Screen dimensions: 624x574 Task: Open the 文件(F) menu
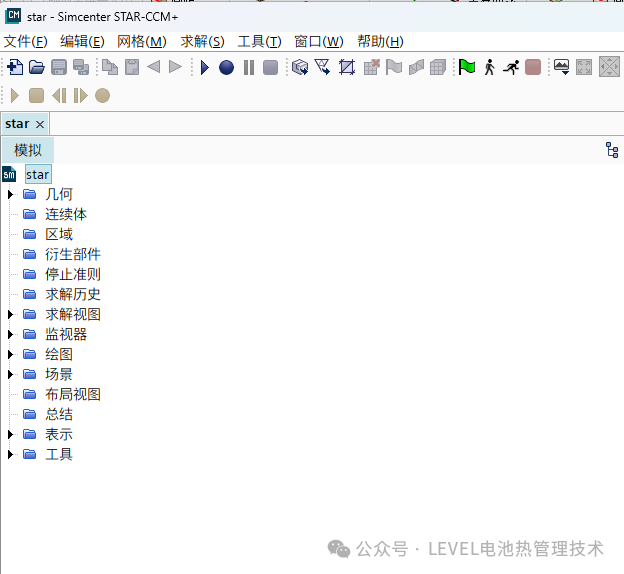(x=26, y=41)
